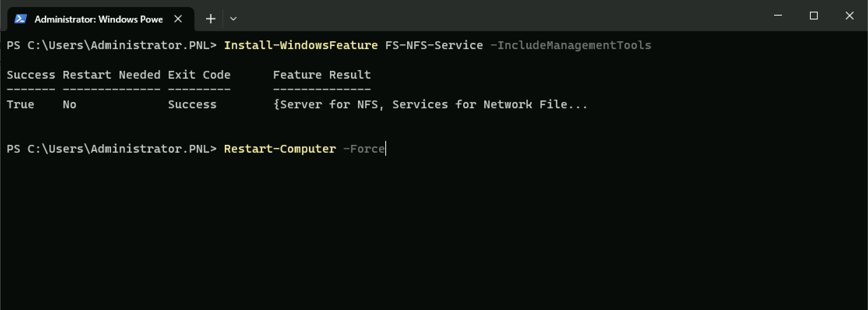Open a new tab with the plus icon
This screenshot has height=310, width=868.
pyautogui.click(x=211, y=19)
